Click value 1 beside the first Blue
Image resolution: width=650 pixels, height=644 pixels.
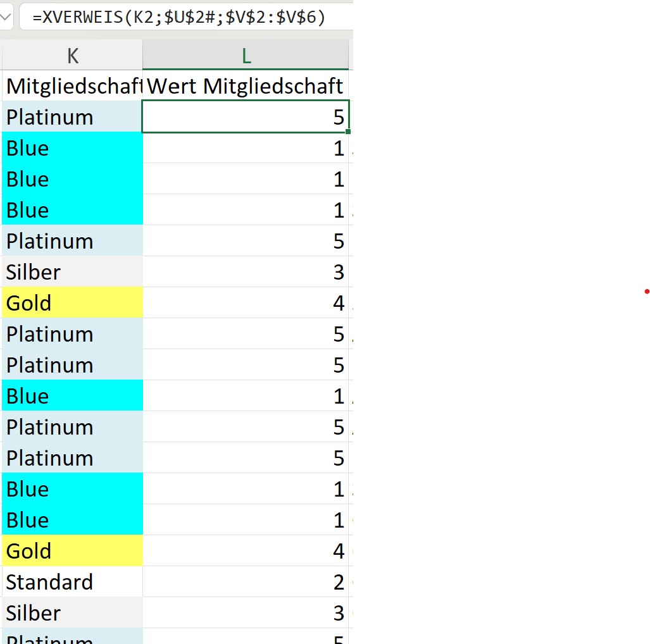coord(246,148)
